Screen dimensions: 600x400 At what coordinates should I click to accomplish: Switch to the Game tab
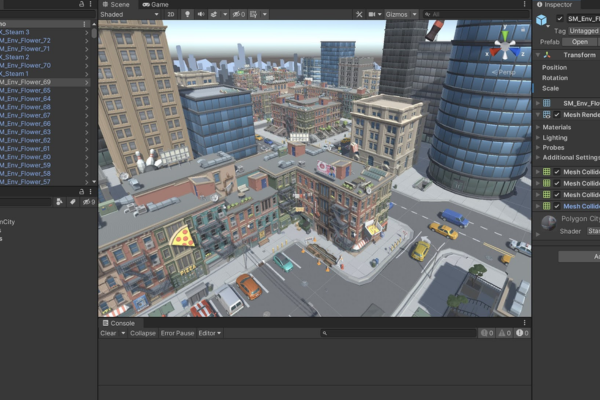155,4
